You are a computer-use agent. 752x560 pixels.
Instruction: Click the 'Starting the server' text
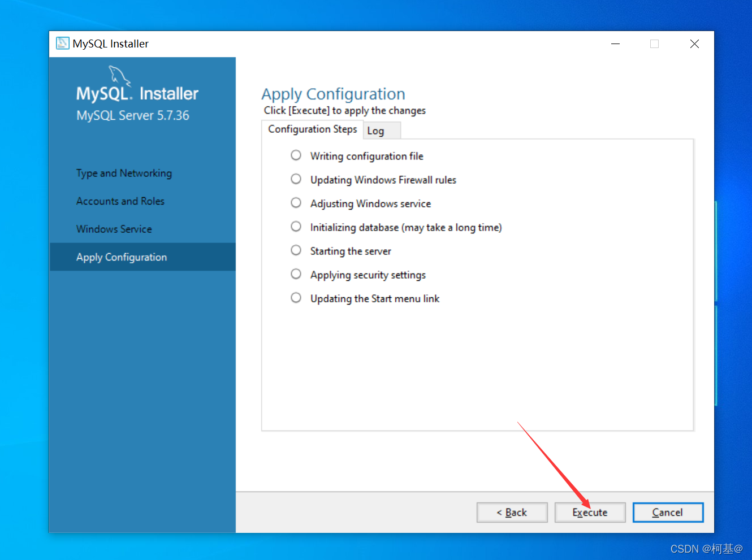click(x=351, y=251)
